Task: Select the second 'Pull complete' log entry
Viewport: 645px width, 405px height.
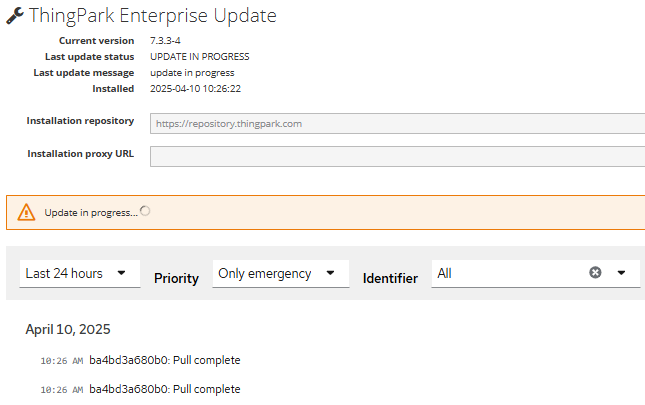Action: (x=165, y=389)
